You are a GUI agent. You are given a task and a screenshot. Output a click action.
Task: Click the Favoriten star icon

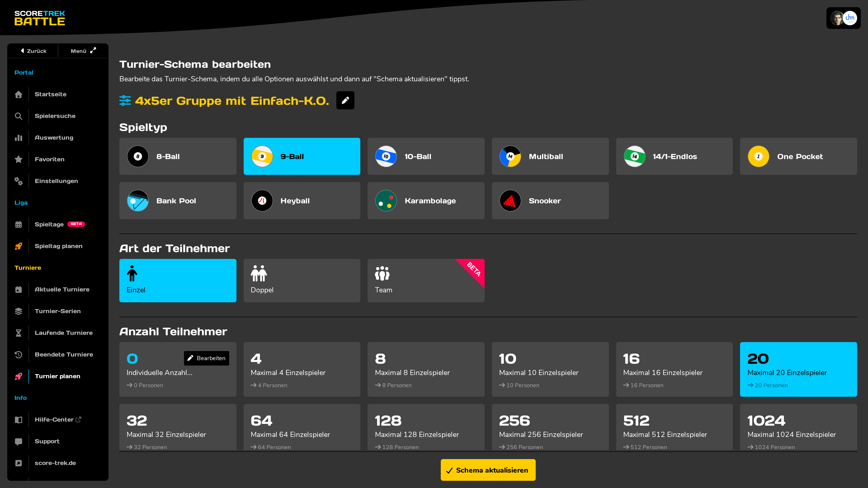click(19, 159)
